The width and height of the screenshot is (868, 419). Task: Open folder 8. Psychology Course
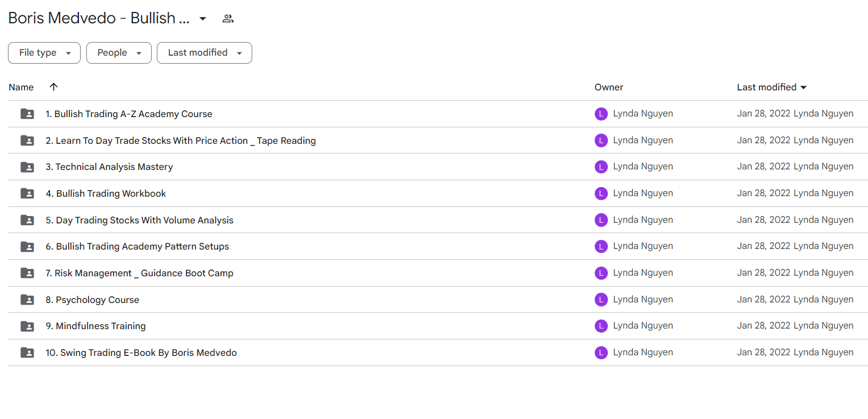click(x=93, y=300)
